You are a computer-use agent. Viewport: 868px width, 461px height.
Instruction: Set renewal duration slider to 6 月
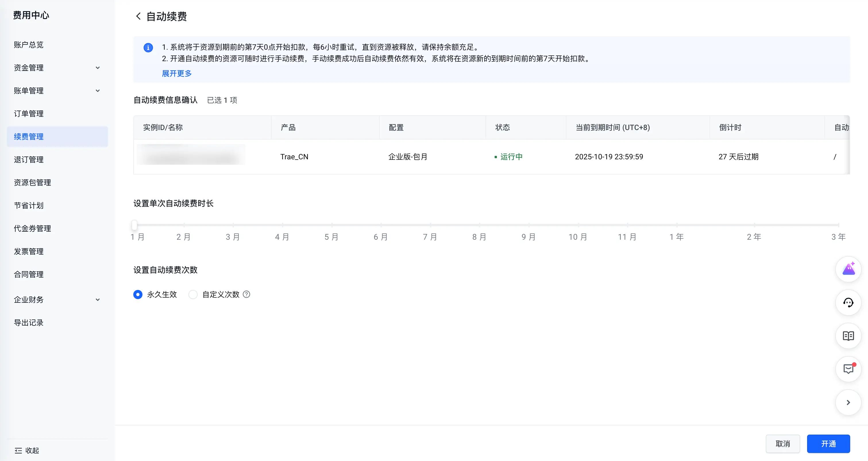pos(381,224)
